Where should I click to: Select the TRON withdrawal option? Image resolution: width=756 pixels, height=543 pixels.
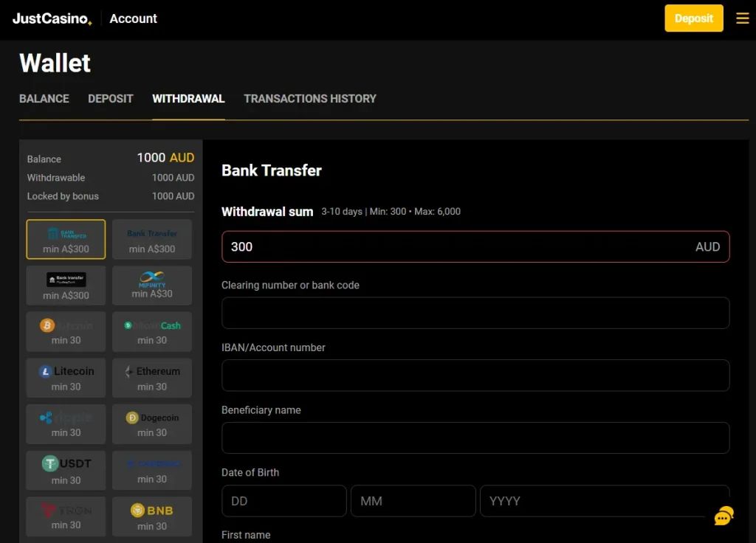[66, 517]
